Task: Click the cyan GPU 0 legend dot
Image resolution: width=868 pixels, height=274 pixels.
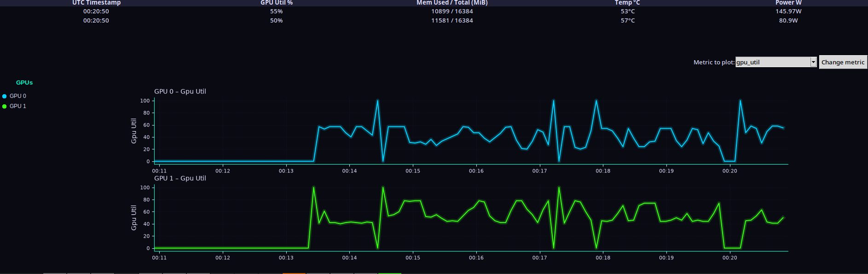Action: click(5, 96)
